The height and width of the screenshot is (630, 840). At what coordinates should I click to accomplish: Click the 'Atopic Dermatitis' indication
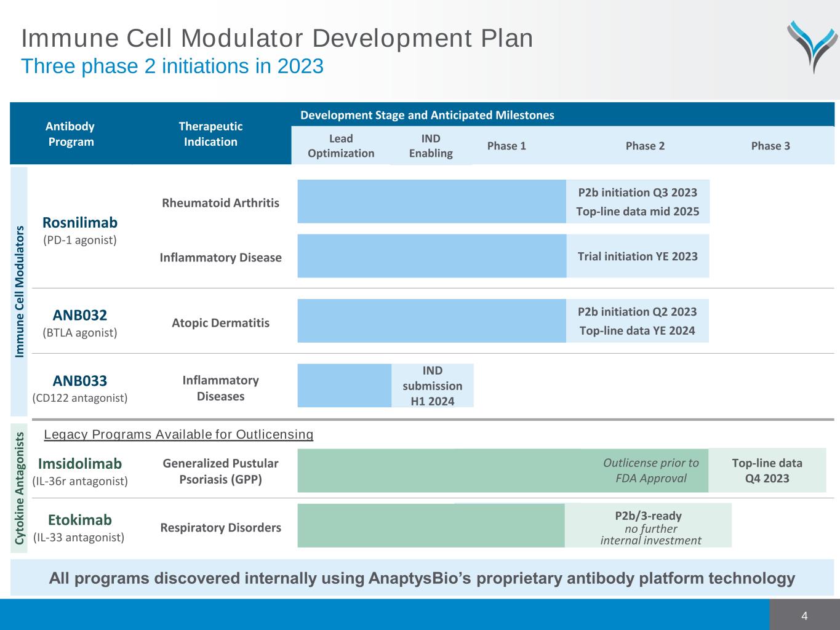click(220, 323)
